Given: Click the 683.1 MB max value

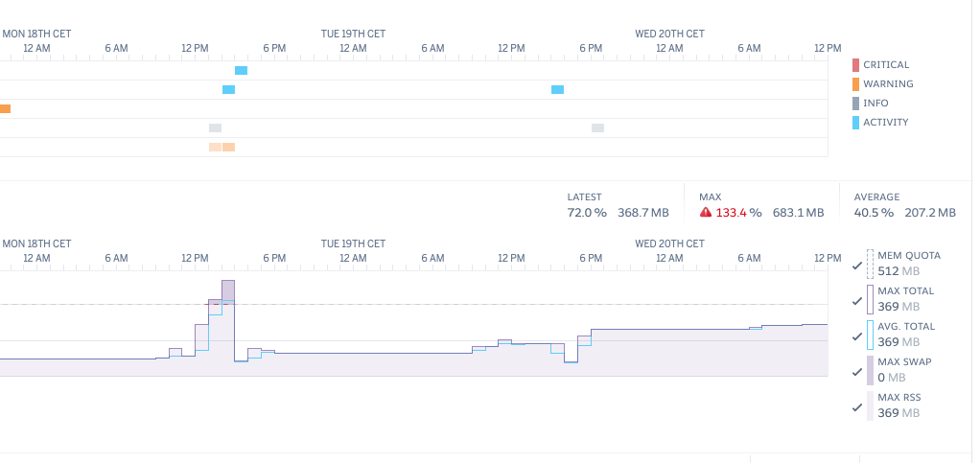Looking at the screenshot, I should click(798, 213).
